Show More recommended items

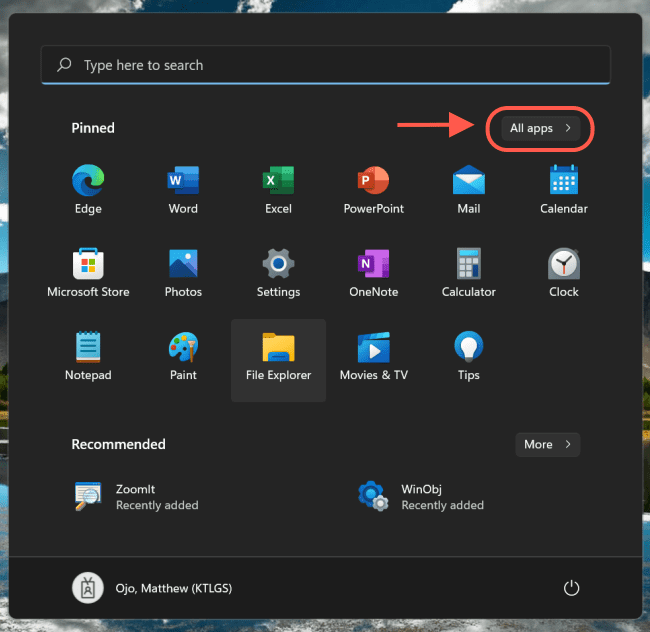[547, 444]
